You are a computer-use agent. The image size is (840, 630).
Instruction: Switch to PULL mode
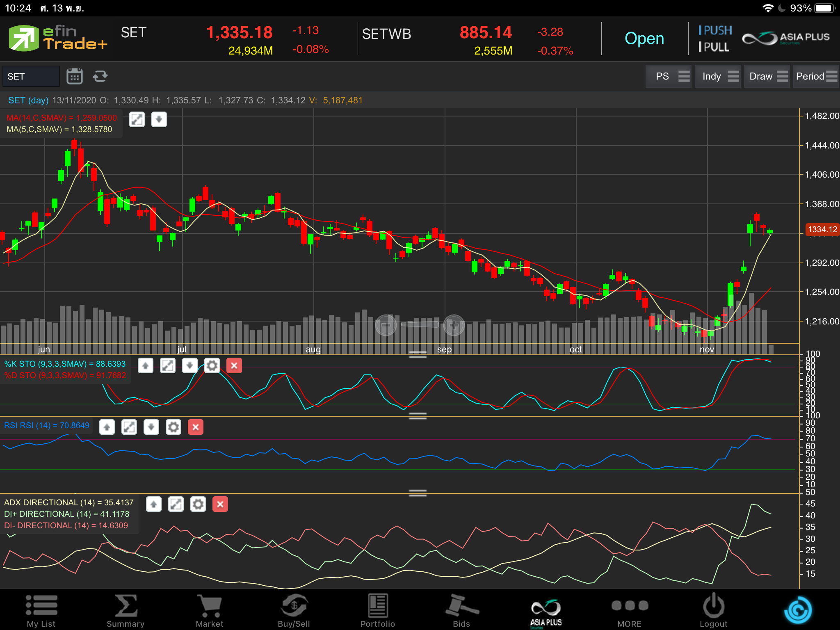pyautogui.click(x=714, y=47)
